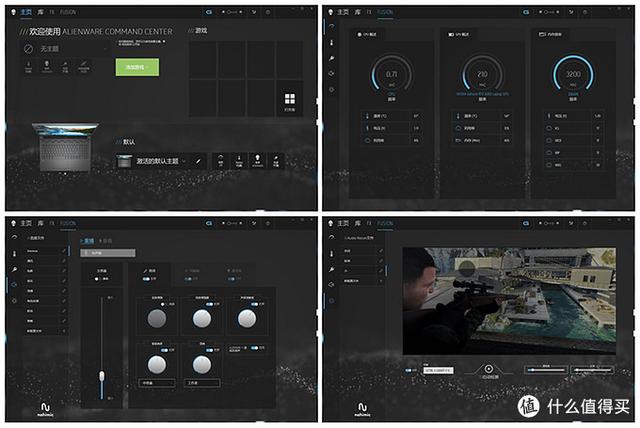
Task: Open settings gear in welcome window top bar
Action: [268, 12]
